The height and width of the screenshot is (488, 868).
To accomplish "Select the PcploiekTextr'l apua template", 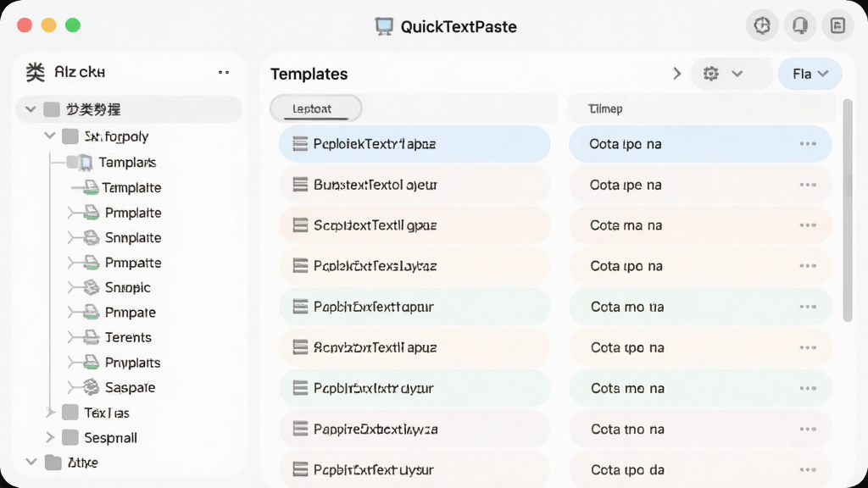I will coord(415,144).
